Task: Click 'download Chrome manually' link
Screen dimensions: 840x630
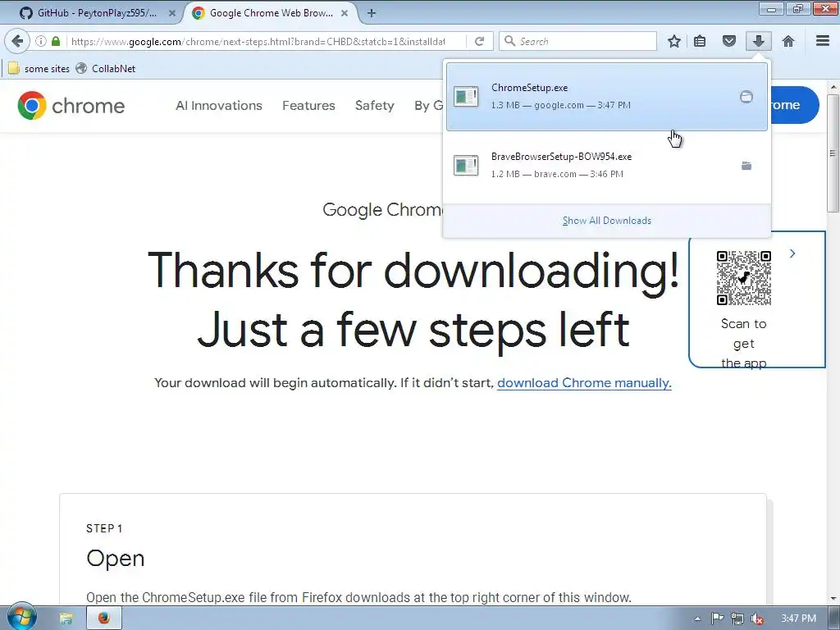Action: coord(584,383)
